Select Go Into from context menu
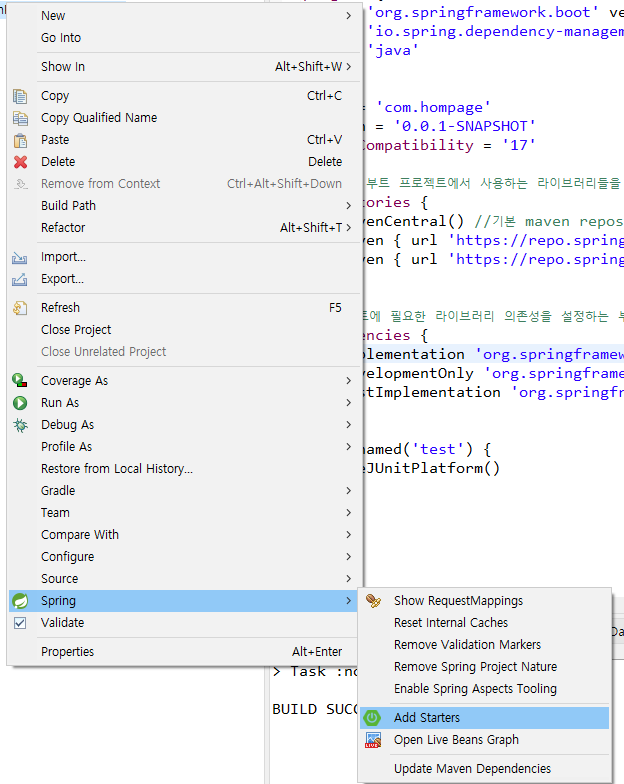This screenshot has height=784, width=624. pos(183,38)
